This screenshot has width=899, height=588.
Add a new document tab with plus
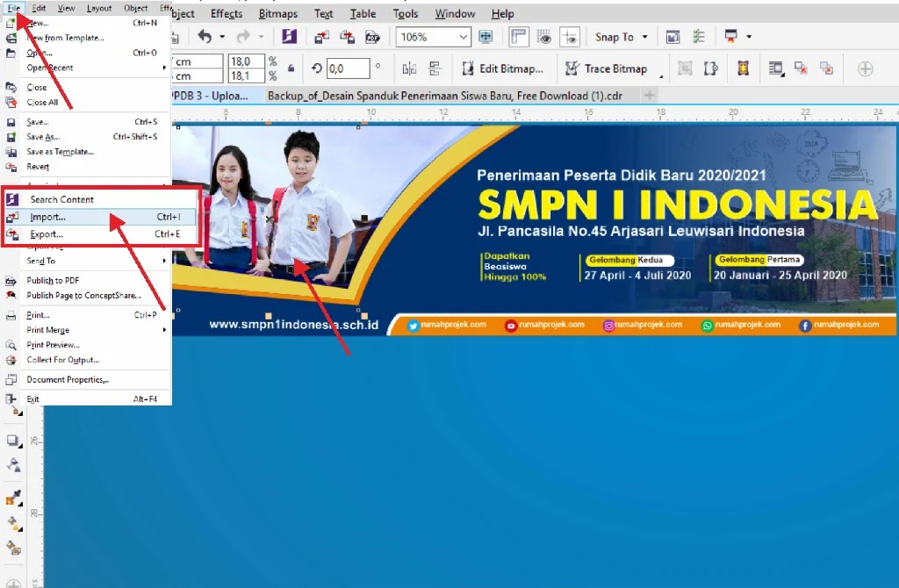pos(649,95)
